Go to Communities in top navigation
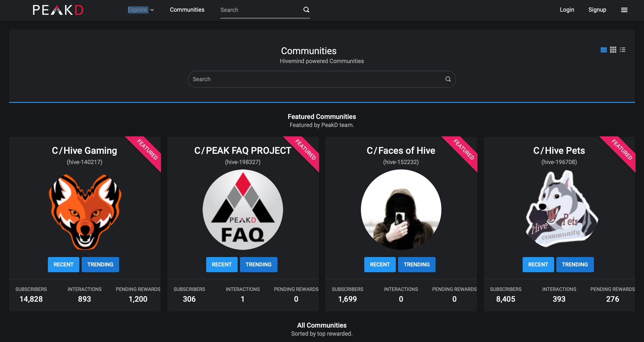 point(187,10)
